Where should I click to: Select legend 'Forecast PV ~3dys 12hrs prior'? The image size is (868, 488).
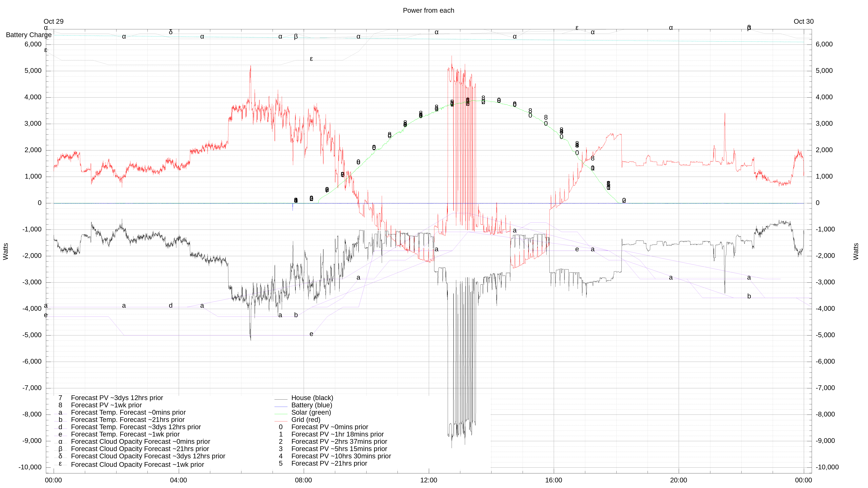(117, 398)
